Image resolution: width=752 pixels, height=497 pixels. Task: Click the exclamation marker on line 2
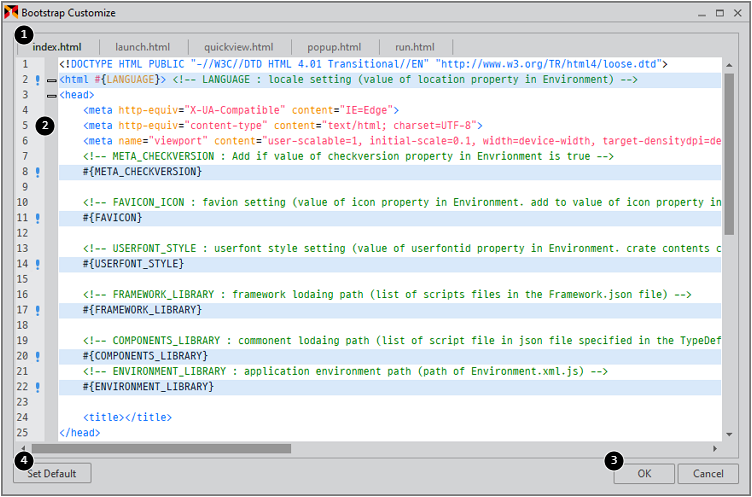tap(38, 80)
